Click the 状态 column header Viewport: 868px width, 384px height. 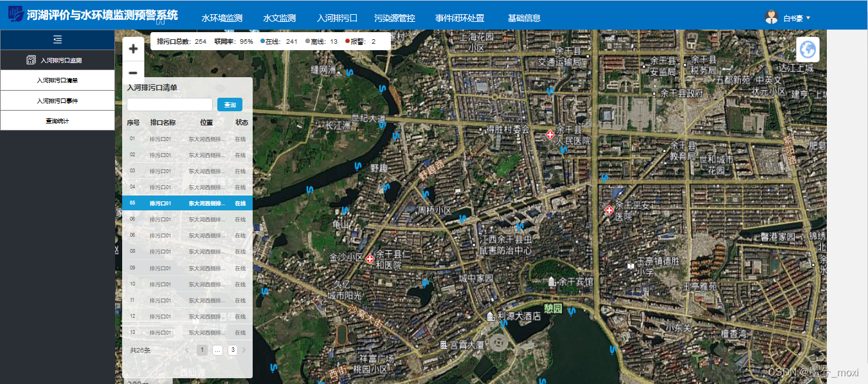242,122
